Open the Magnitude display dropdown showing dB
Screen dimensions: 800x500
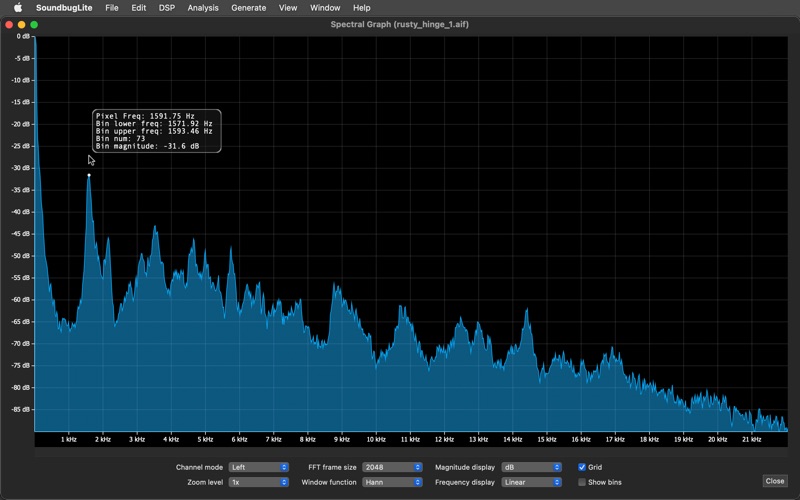tap(531, 467)
